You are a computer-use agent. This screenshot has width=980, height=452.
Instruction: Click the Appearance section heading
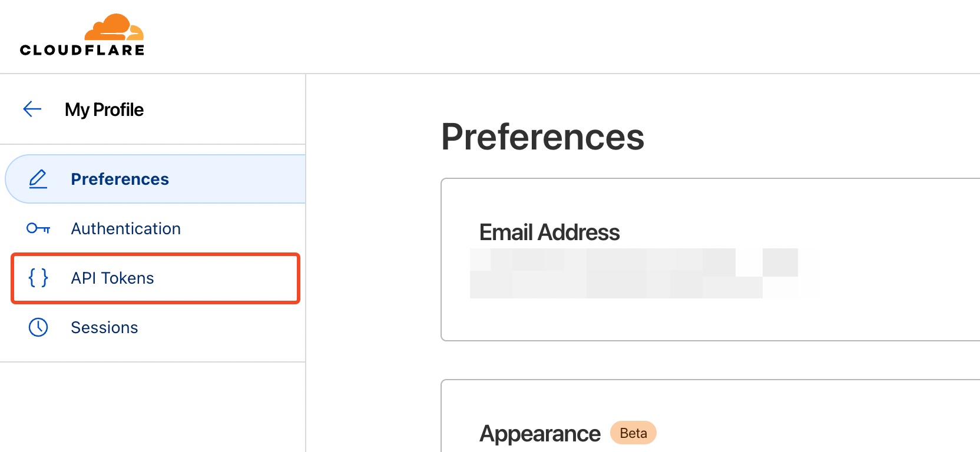click(x=539, y=434)
